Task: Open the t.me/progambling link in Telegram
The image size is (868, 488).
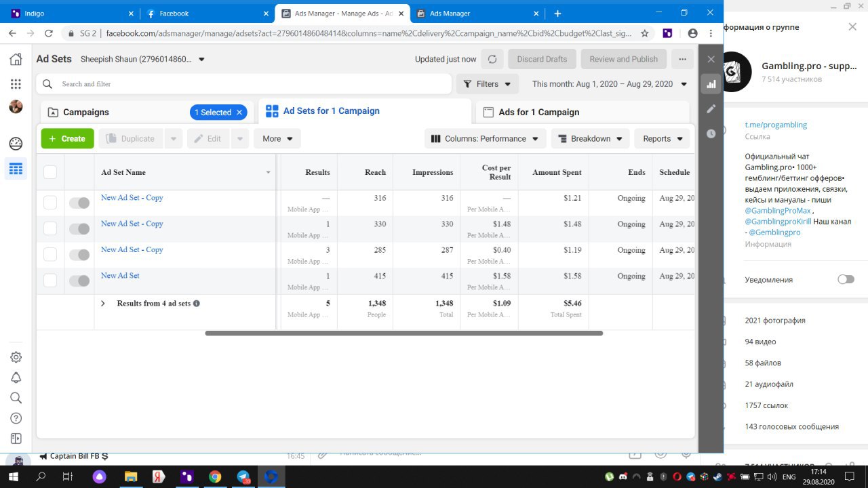Action: pyautogui.click(x=776, y=125)
